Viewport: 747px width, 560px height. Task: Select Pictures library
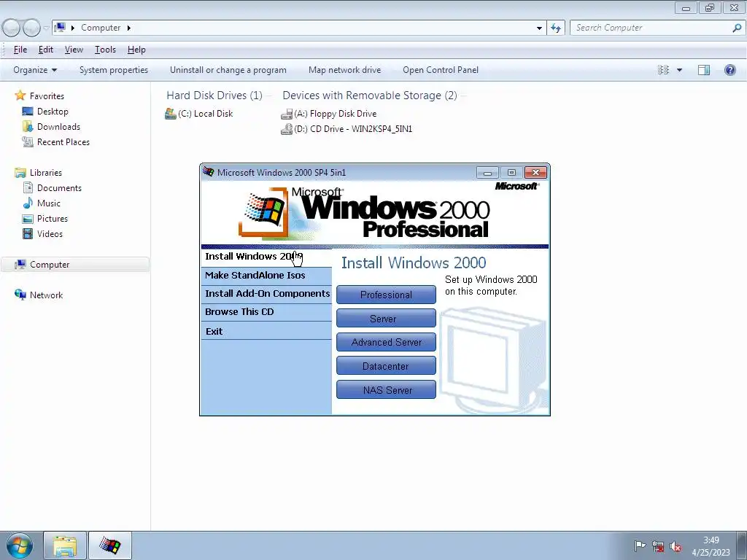point(53,219)
